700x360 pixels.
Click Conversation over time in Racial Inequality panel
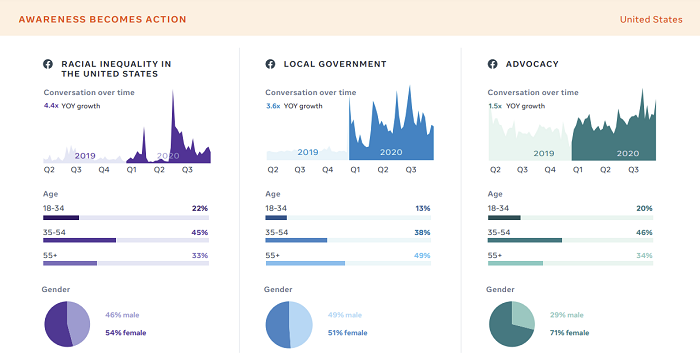[89, 92]
